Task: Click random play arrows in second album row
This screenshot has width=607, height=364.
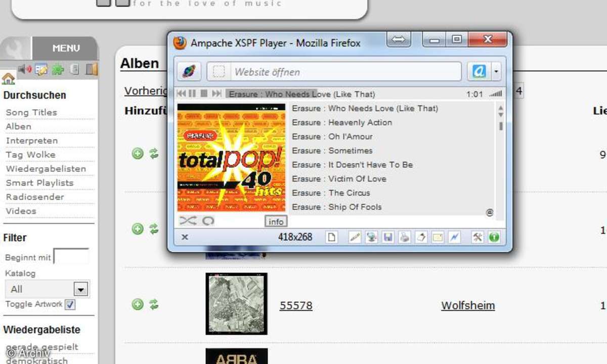Action: click(x=154, y=229)
